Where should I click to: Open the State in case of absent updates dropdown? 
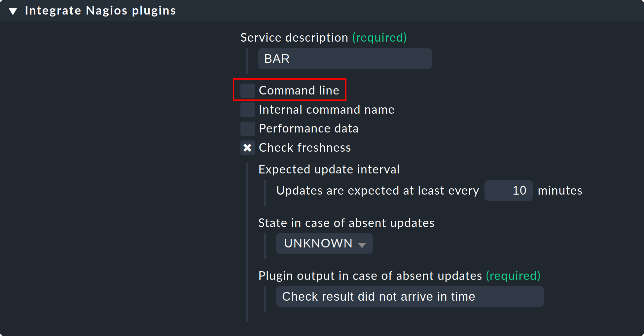324,243
